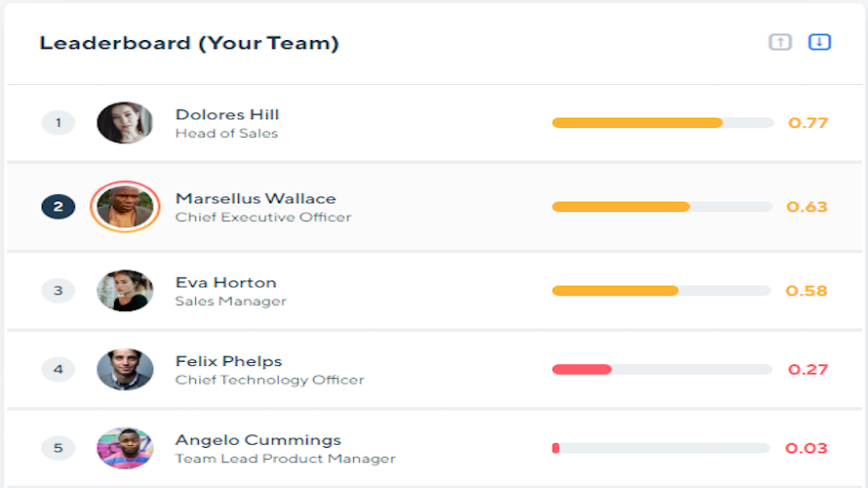Click Angelo Cummings name text

coord(258,440)
